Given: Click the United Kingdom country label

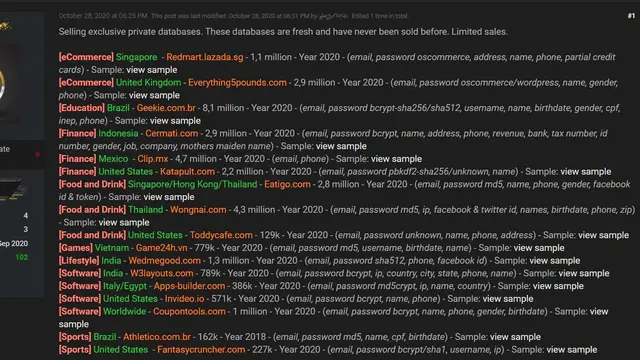Looking at the screenshot, I should [149, 82].
